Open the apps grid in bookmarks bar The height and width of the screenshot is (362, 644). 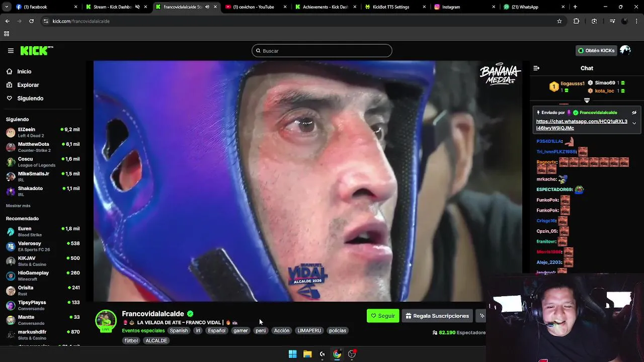[x=7, y=34]
